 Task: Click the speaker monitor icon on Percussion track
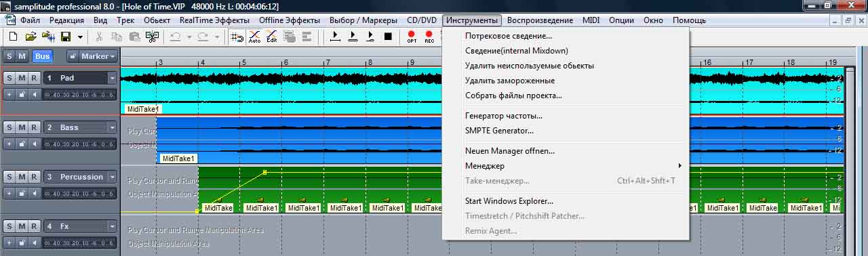tap(34, 193)
